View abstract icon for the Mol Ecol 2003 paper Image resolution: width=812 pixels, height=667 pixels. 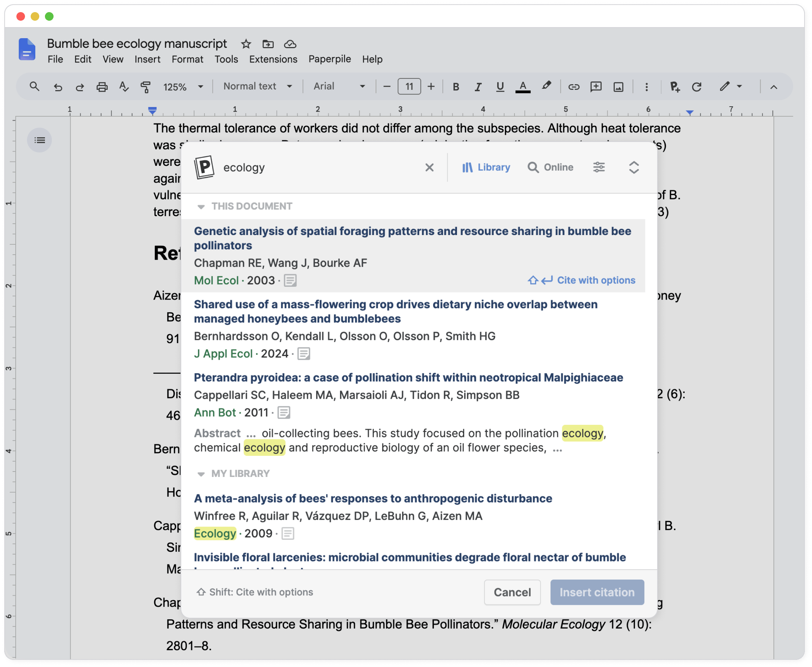coord(290,281)
